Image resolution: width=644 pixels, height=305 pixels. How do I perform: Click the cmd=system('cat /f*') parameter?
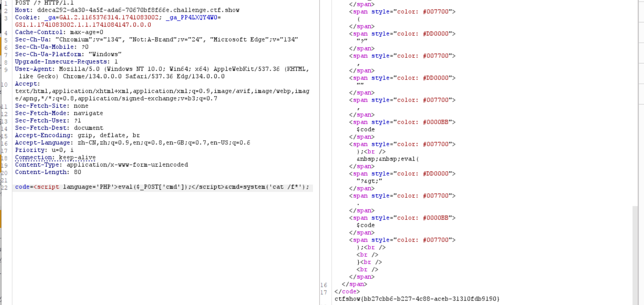pyautogui.click(x=269, y=187)
